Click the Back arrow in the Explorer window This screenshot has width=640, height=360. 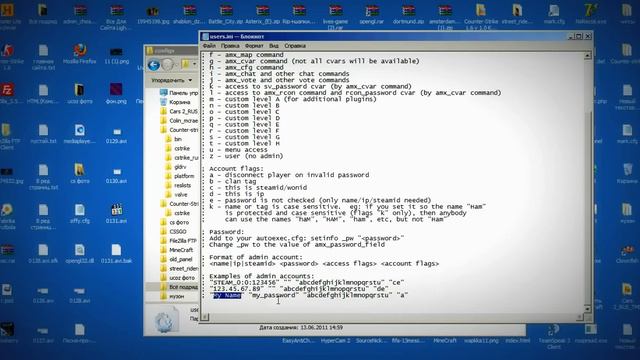[154, 65]
